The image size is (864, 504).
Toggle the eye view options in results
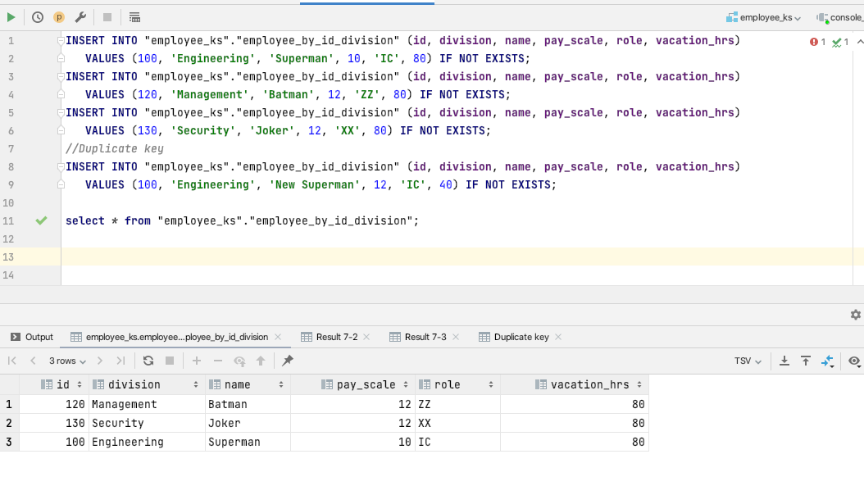[x=855, y=361]
